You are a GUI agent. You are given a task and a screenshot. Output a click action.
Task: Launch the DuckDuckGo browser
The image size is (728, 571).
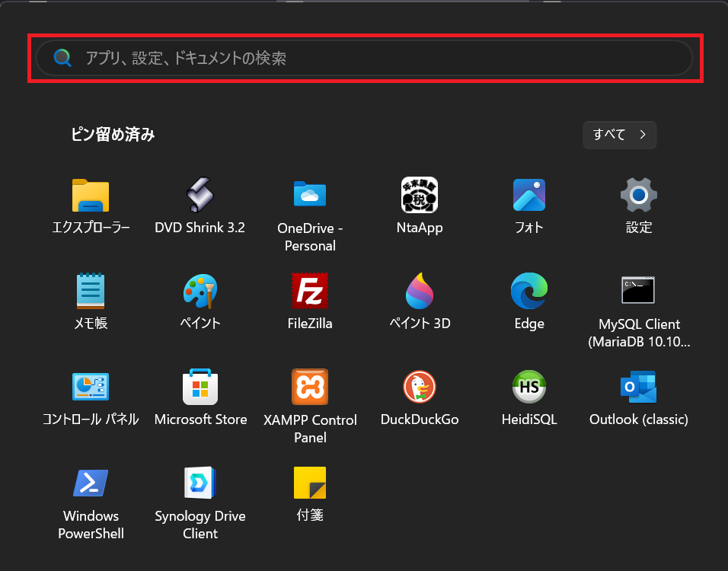click(x=420, y=387)
